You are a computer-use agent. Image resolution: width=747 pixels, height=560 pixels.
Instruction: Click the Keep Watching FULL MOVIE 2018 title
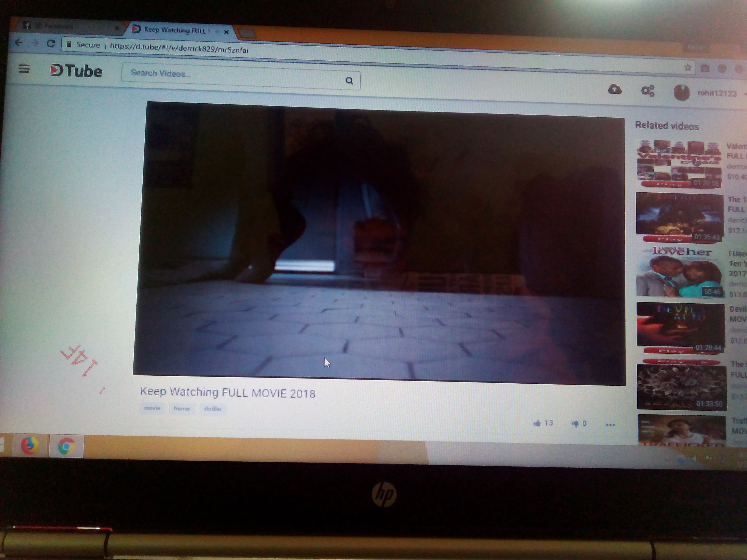point(228,393)
